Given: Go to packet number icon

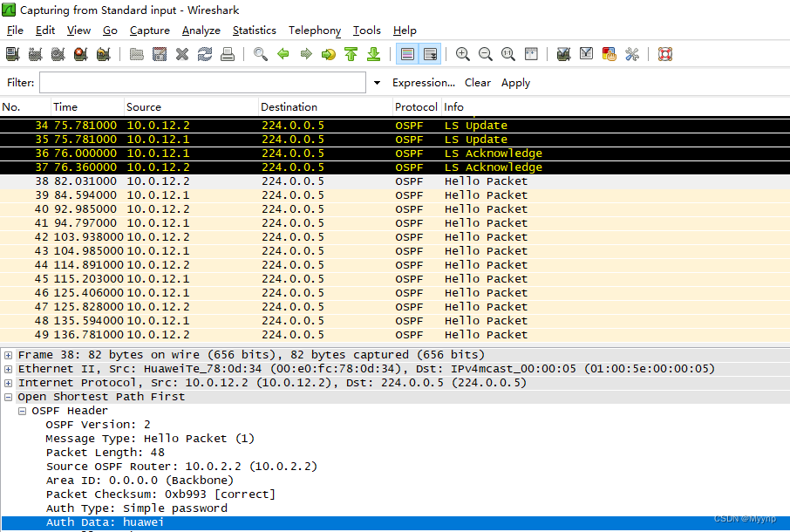Looking at the screenshot, I should [x=329, y=54].
